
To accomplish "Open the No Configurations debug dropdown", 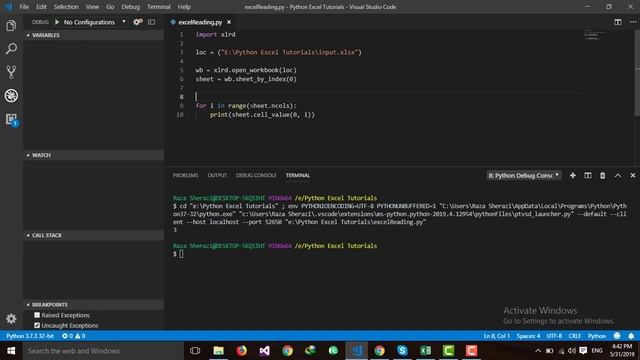I will point(94,22).
